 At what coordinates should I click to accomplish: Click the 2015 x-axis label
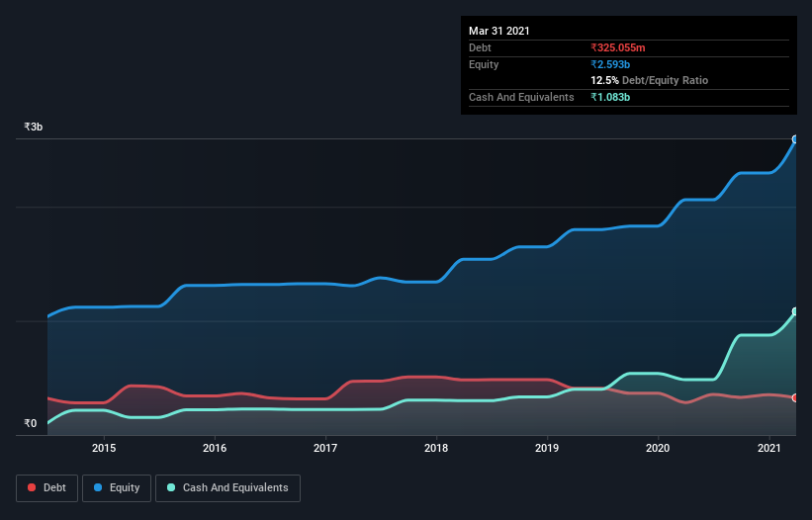click(x=104, y=448)
